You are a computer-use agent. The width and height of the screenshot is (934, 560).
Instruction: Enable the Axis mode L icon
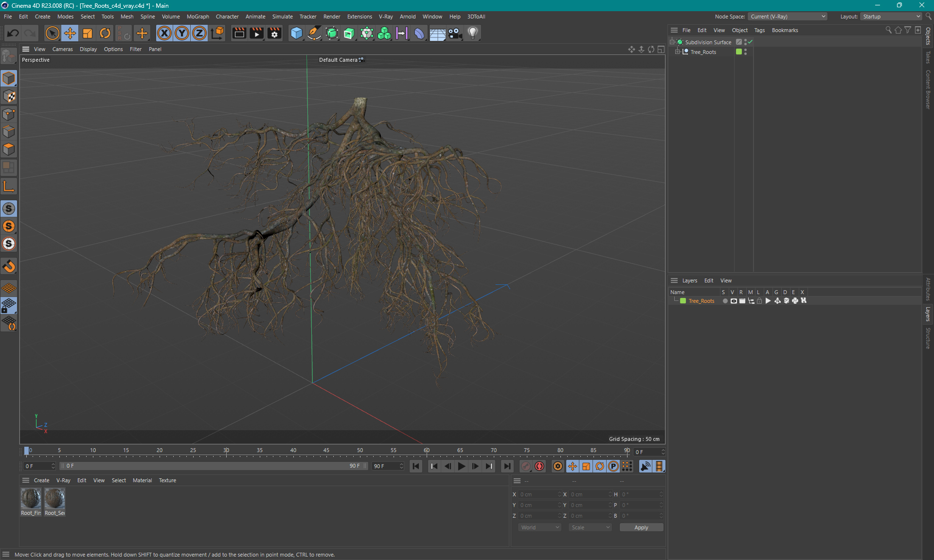click(9, 186)
